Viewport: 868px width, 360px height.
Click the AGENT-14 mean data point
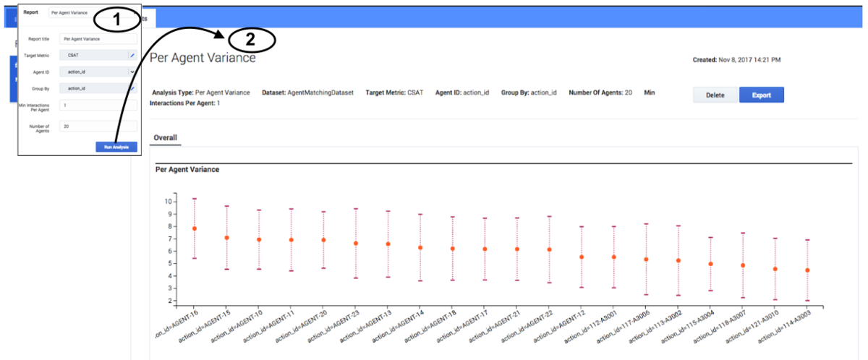pos(420,247)
